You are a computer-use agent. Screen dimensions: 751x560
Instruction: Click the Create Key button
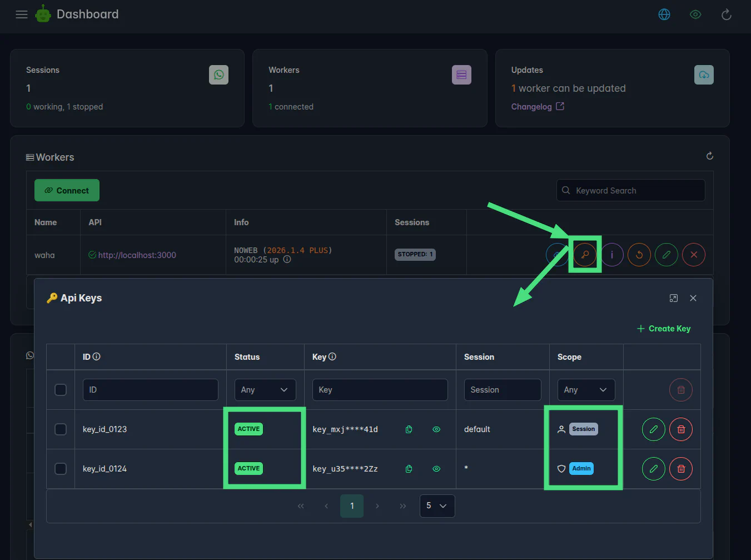click(664, 329)
